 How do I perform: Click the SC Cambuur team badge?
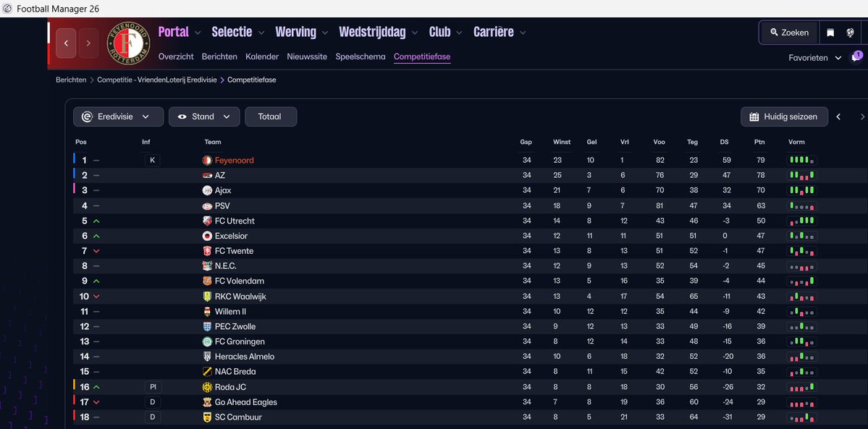[207, 417]
